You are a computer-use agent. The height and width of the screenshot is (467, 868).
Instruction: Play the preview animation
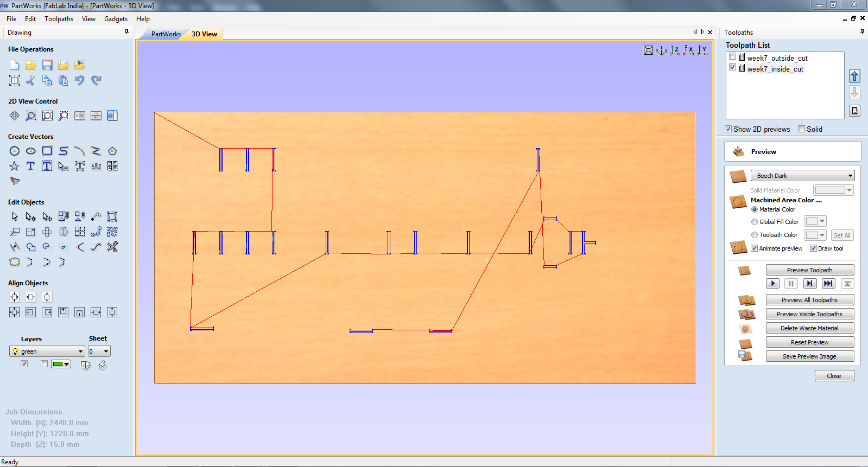[x=773, y=283]
